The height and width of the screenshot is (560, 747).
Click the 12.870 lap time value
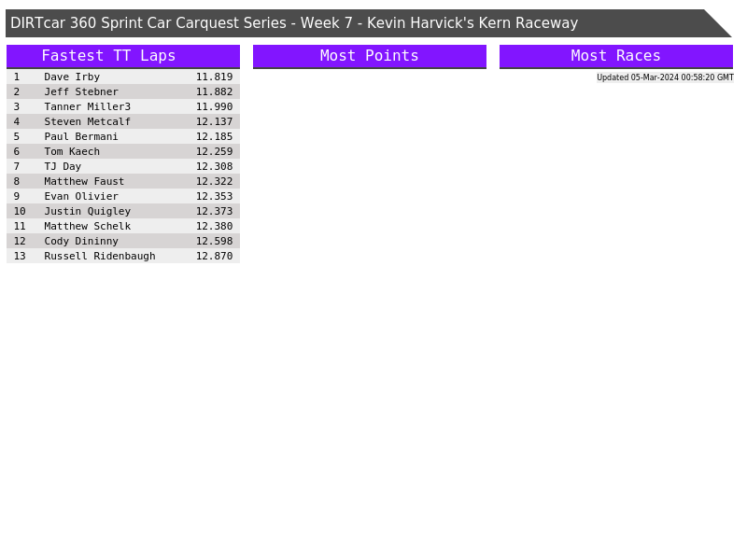[214, 257]
